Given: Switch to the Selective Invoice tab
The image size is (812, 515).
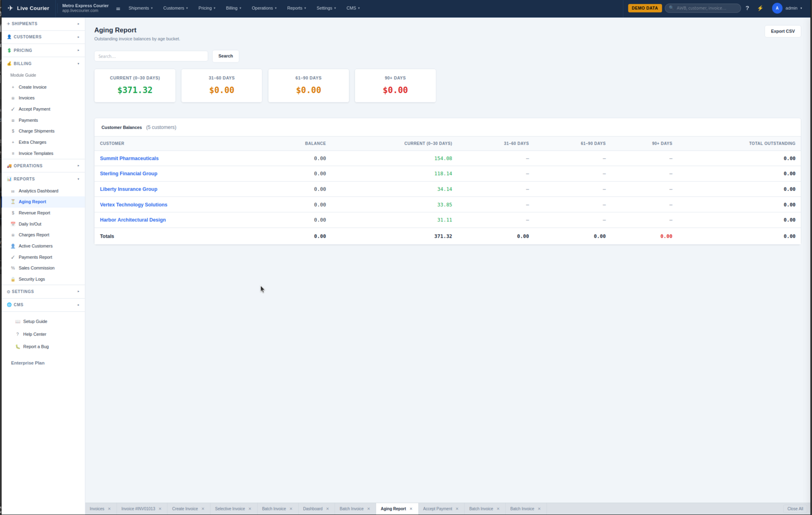Looking at the screenshot, I should pos(229,509).
